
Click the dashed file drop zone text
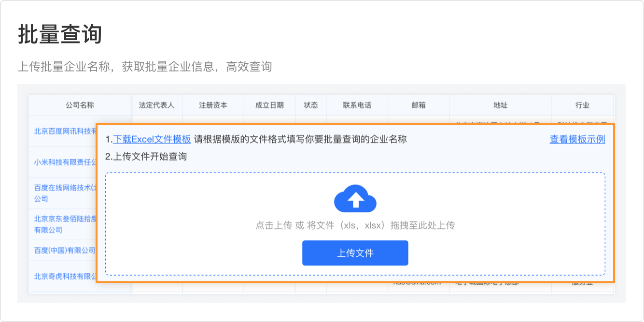355,225
